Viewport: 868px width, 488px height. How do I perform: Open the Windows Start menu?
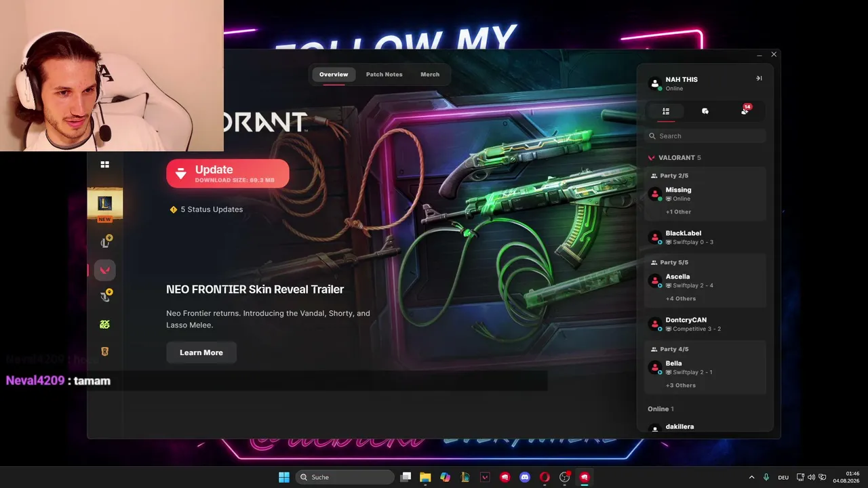pyautogui.click(x=284, y=477)
